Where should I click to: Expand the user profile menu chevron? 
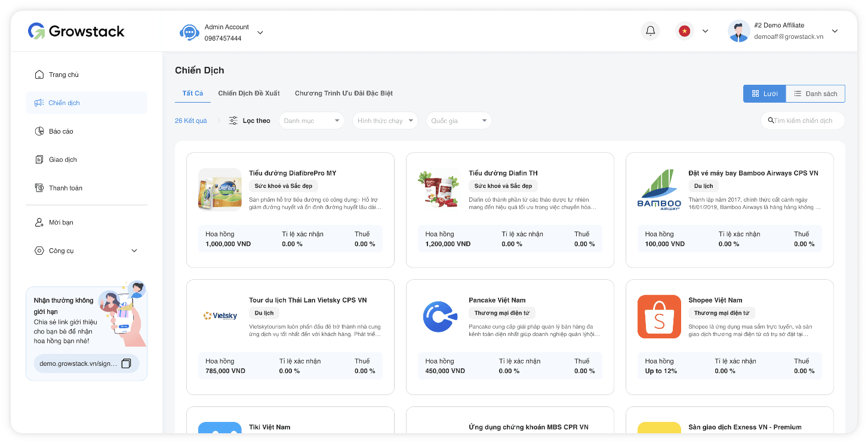click(835, 31)
